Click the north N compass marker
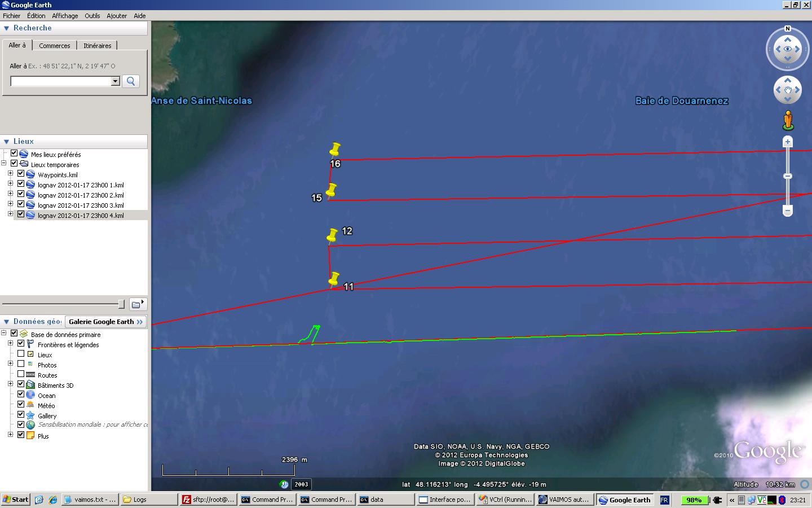 pyautogui.click(x=788, y=29)
